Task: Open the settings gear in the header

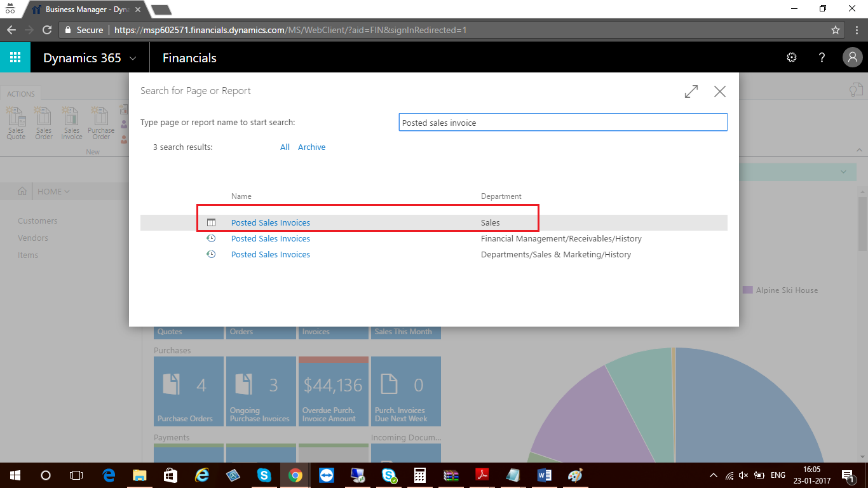Action: pos(792,58)
